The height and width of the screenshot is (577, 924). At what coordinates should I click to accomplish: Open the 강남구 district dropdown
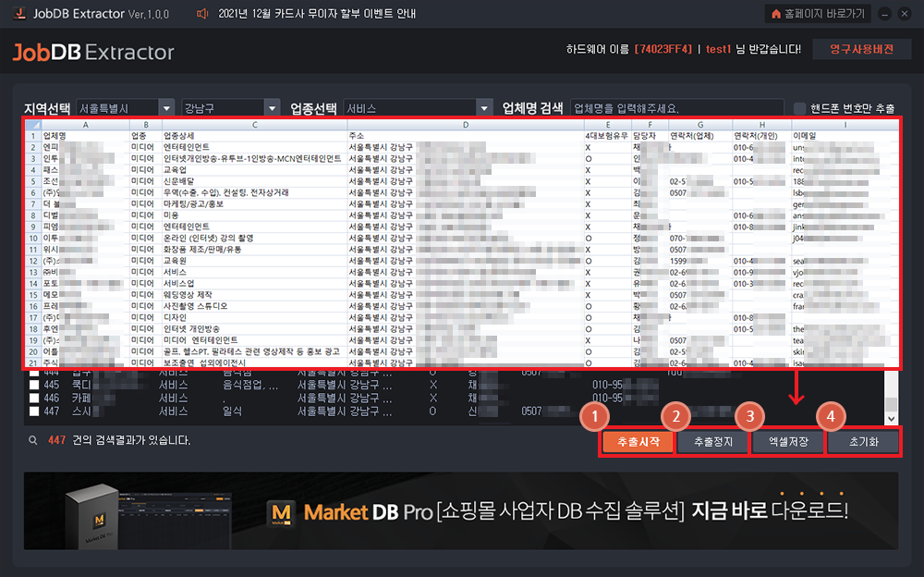[272, 108]
